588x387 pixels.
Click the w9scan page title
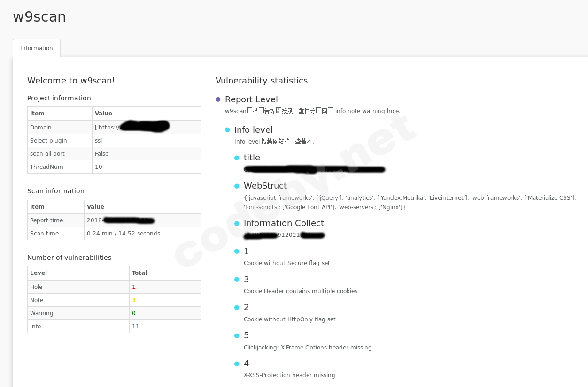pyautogui.click(x=39, y=17)
